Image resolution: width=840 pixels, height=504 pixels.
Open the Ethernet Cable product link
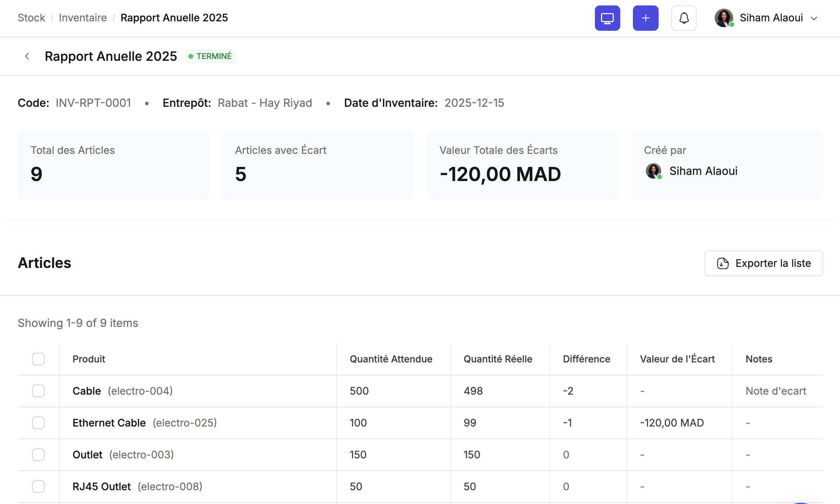(x=109, y=423)
